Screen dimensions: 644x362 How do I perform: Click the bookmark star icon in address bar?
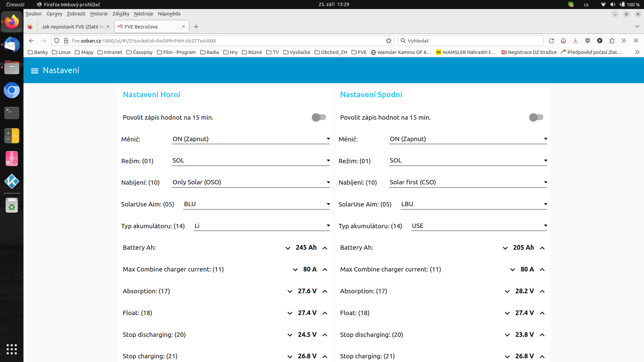tap(389, 41)
